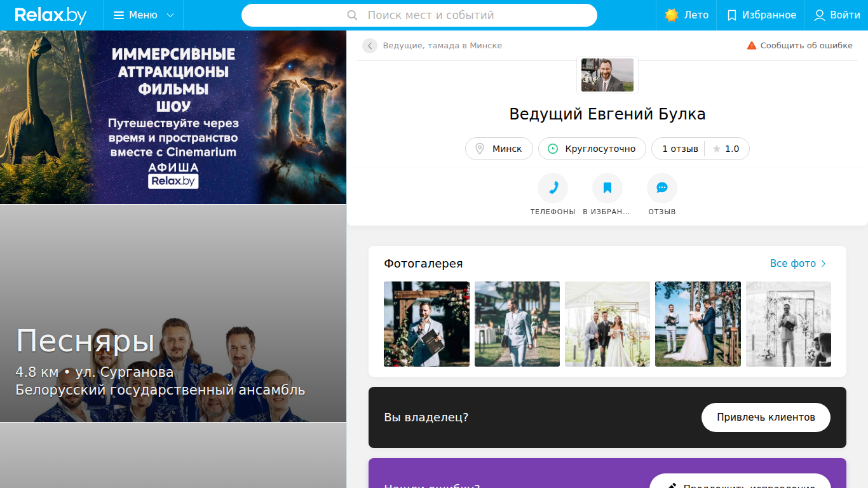
Task: Go back using the circular arrow icon
Action: coord(370,46)
